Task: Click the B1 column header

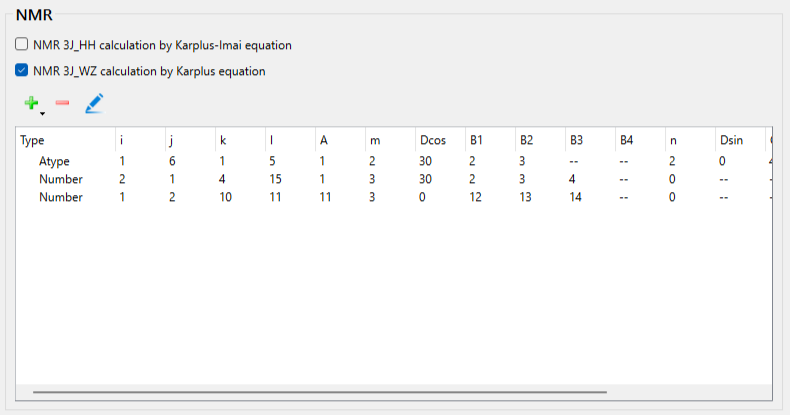Action: coord(477,141)
